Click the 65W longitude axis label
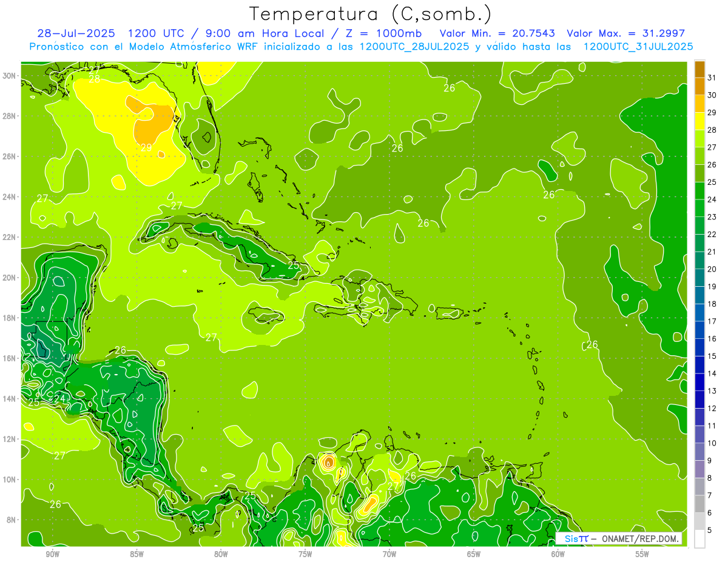 (x=474, y=555)
